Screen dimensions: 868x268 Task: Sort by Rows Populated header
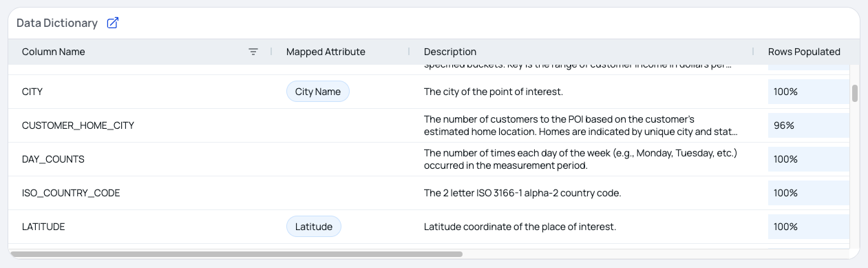pyautogui.click(x=804, y=52)
